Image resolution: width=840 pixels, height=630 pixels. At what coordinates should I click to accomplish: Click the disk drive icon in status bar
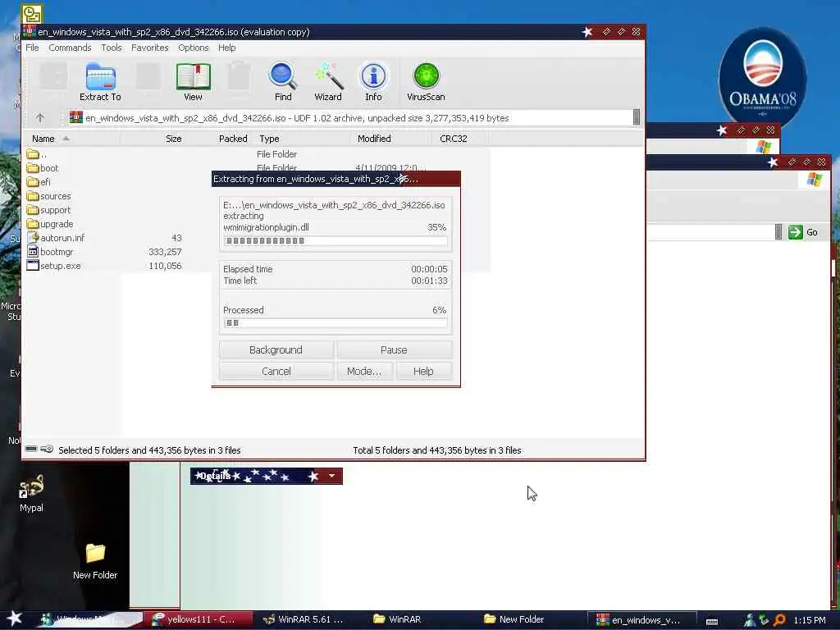point(32,449)
